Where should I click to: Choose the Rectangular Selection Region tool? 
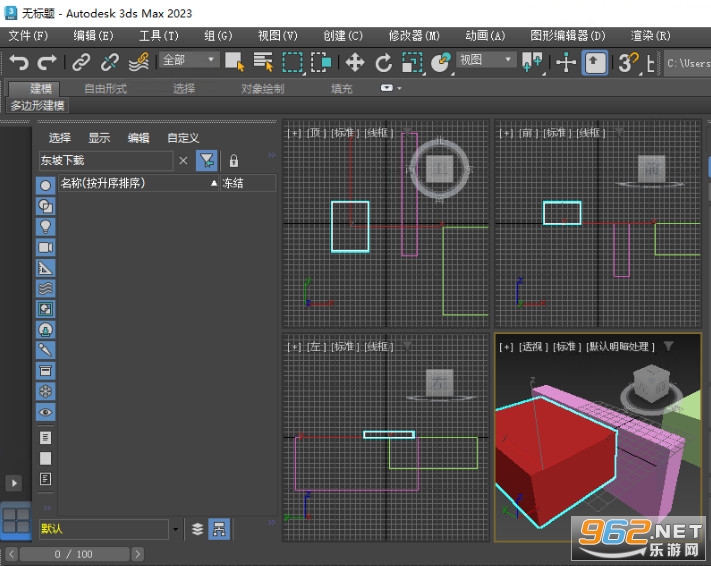tap(292, 63)
